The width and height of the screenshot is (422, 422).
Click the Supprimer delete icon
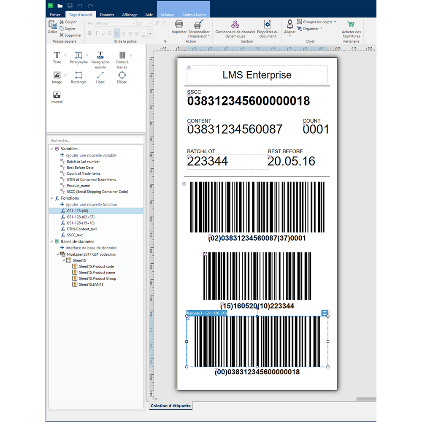[62, 35]
